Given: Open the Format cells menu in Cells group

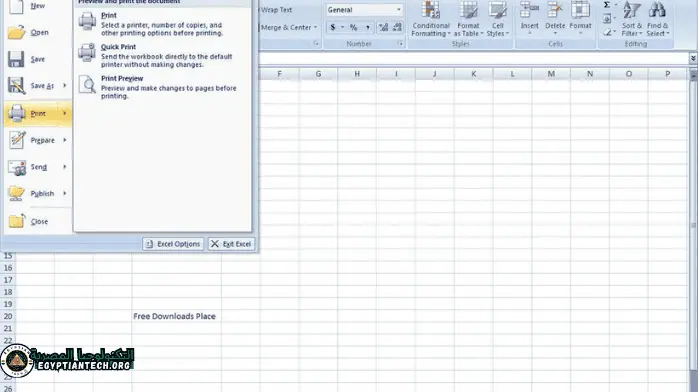Looking at the screenshot, I should pyautogui.click(x=580, y=18).
